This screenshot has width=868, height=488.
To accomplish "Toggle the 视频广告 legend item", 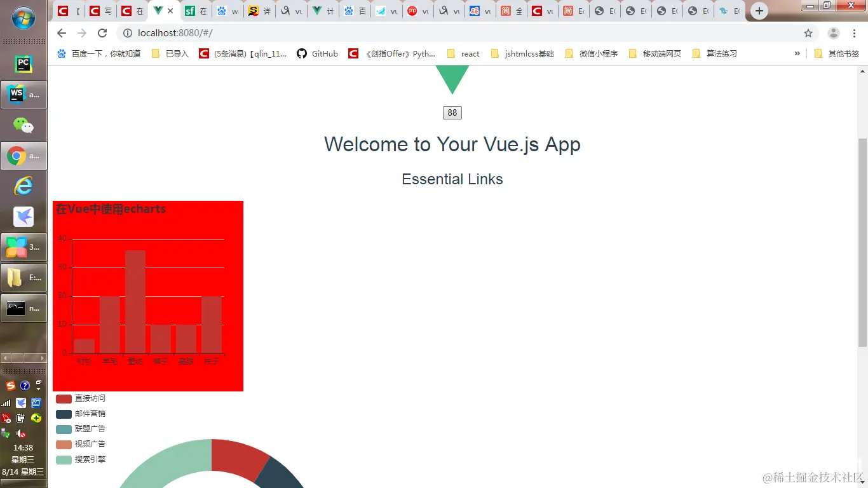I will tap(81, 444).
